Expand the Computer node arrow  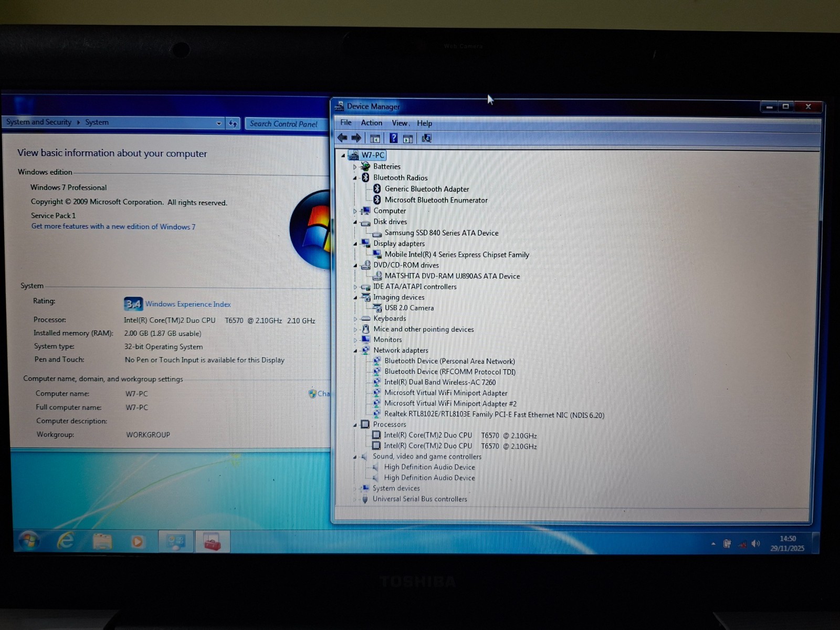tap(355, 211)
